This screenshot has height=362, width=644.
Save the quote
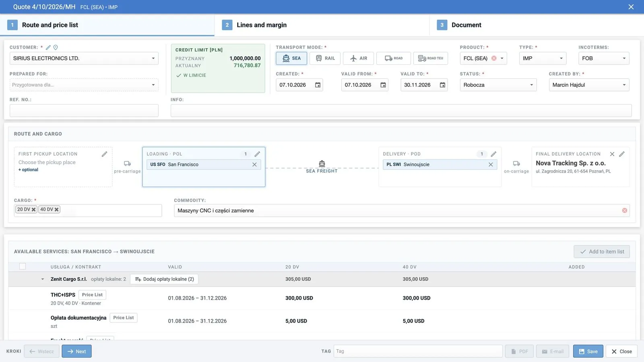click(588, 351)
